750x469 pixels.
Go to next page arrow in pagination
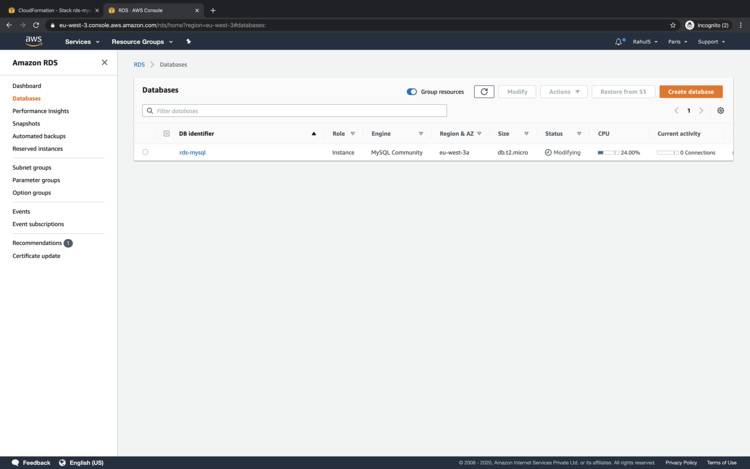click(x=701, y=111)
